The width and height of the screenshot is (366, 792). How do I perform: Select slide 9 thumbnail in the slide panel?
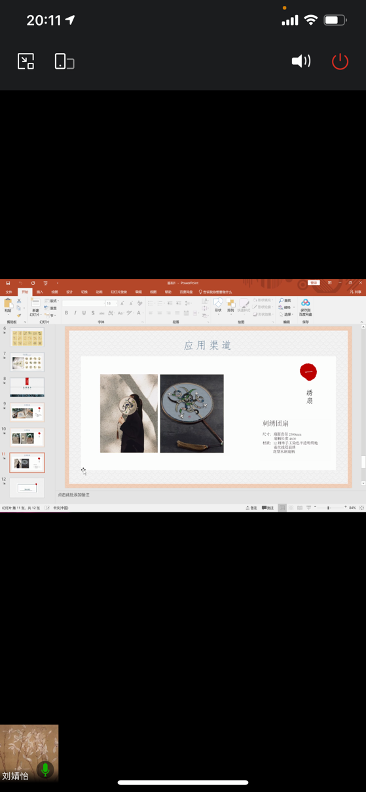click(27, 412)
